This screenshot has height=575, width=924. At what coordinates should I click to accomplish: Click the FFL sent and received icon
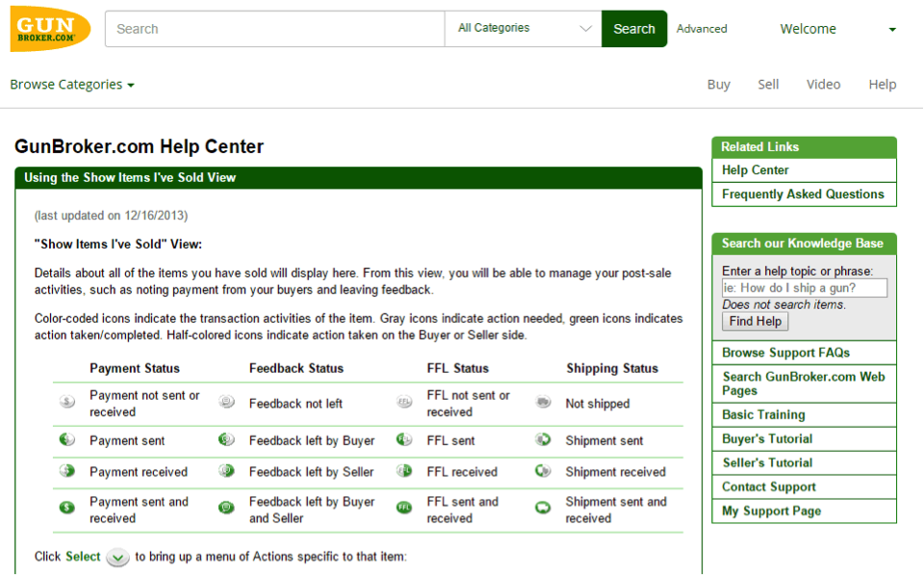403,508
